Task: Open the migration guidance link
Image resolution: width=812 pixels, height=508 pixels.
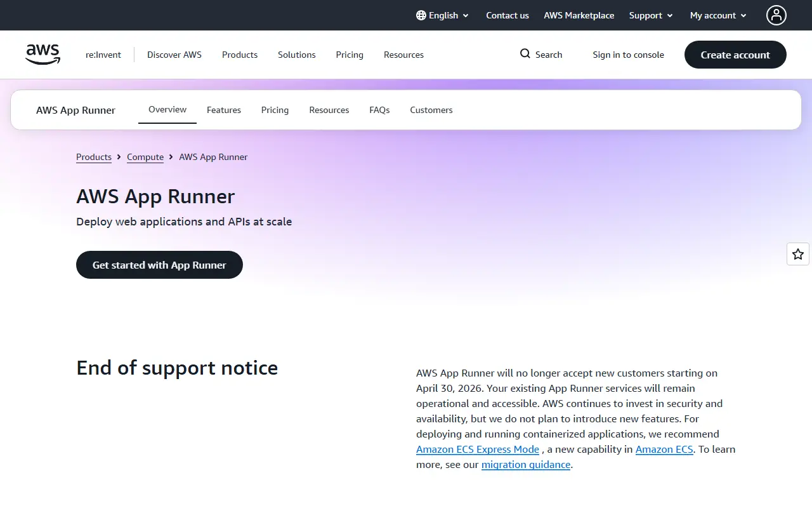Action: tap(526, 464)
